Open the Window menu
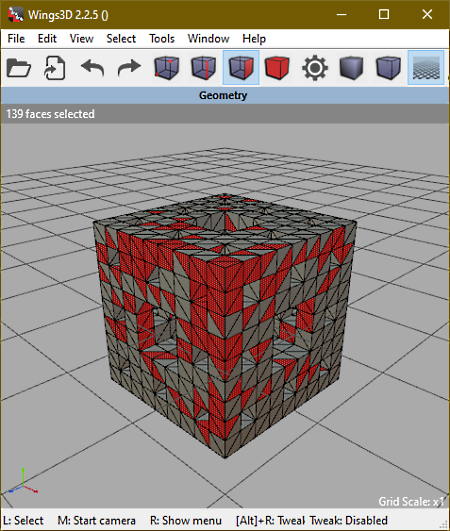 tap(209, 39)
